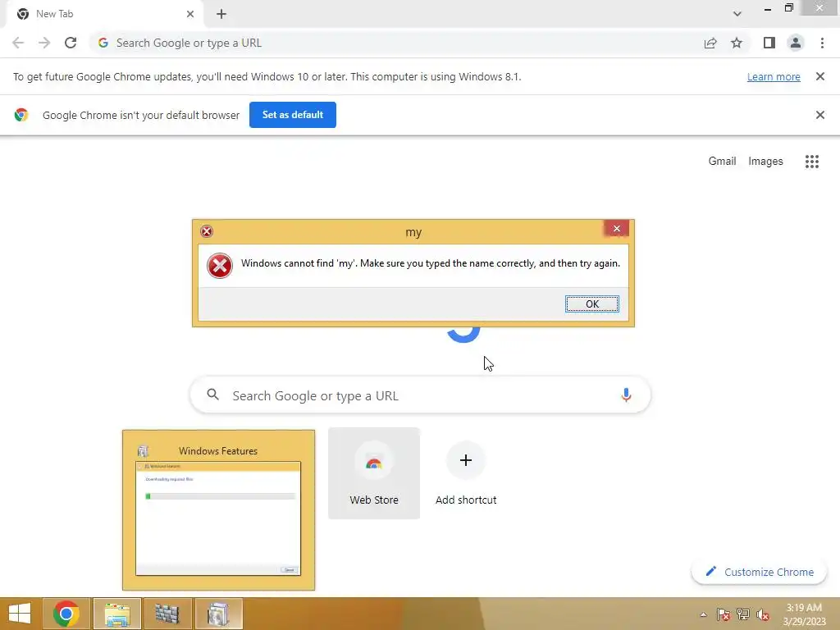Click the browser back arrow
The image size is (840, 630).
[x=18, y=43]
